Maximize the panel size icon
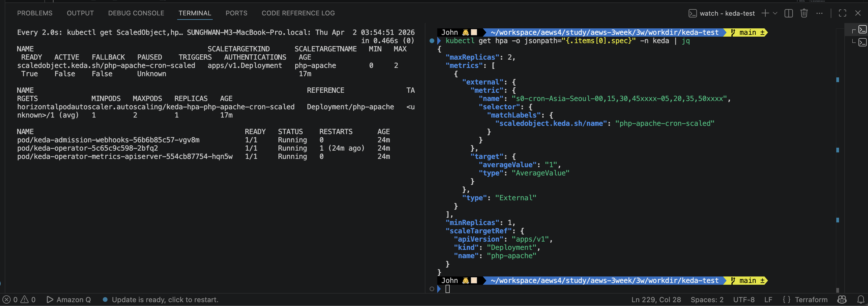This screenshot has height=306, width=868. [x=842, y=13]
